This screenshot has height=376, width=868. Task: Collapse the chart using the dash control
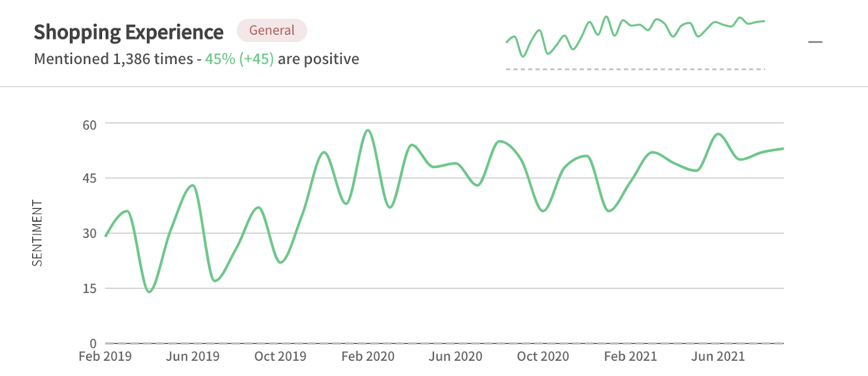[814, 42]
